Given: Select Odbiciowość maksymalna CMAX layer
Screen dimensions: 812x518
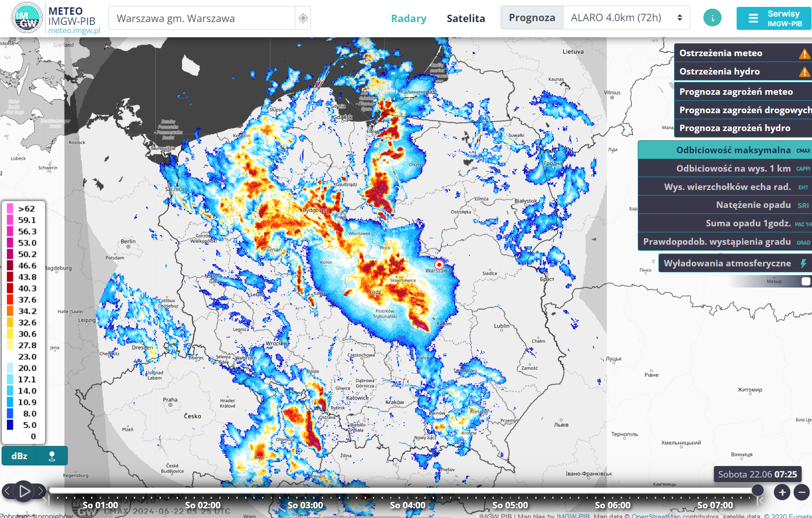Looking at the screenshot, I should coord(725,150).
